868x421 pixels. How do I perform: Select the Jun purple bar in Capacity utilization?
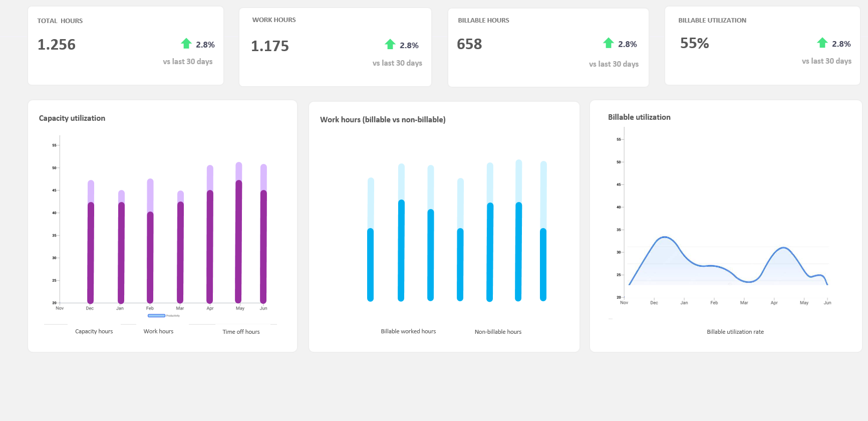(263, 247)
